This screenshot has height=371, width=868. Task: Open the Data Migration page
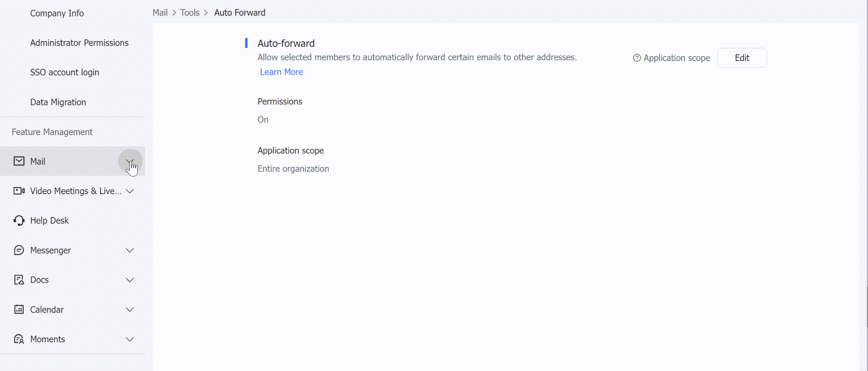[x=58, y=102]
